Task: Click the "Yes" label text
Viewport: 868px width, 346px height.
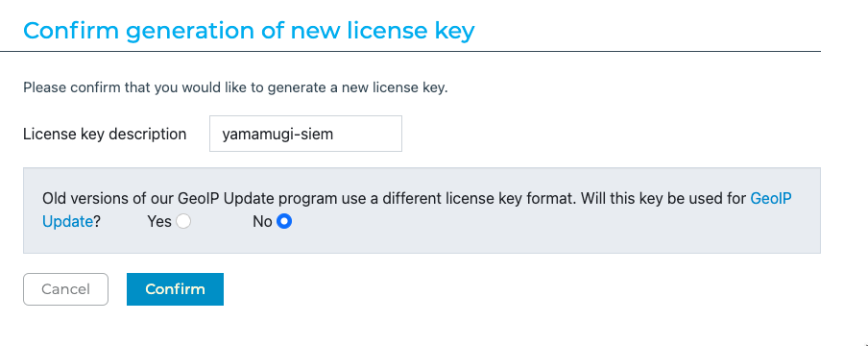Action: pos(159,222)
